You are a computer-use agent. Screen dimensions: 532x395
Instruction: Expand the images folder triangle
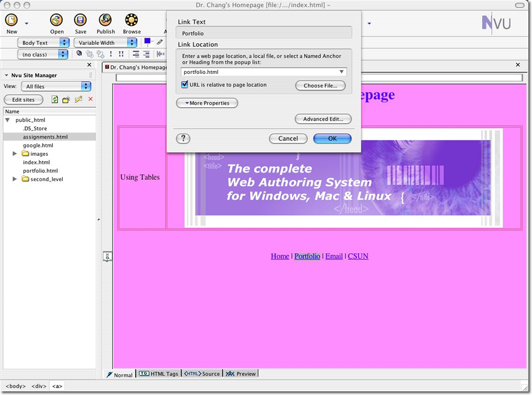click(15, 153)
